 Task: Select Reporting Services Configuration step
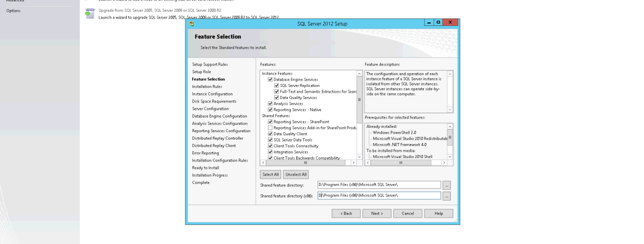pos(221,131)
